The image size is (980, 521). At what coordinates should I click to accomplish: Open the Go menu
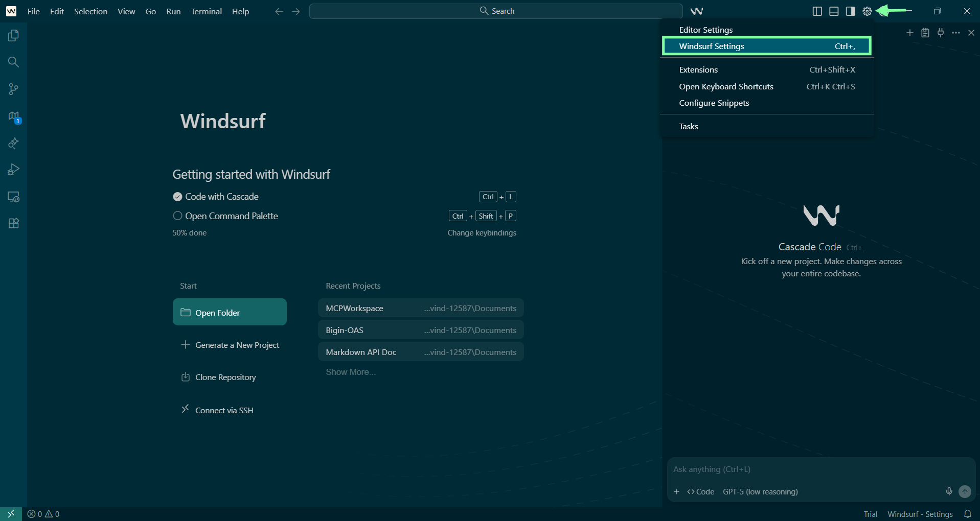coord(151,11)
